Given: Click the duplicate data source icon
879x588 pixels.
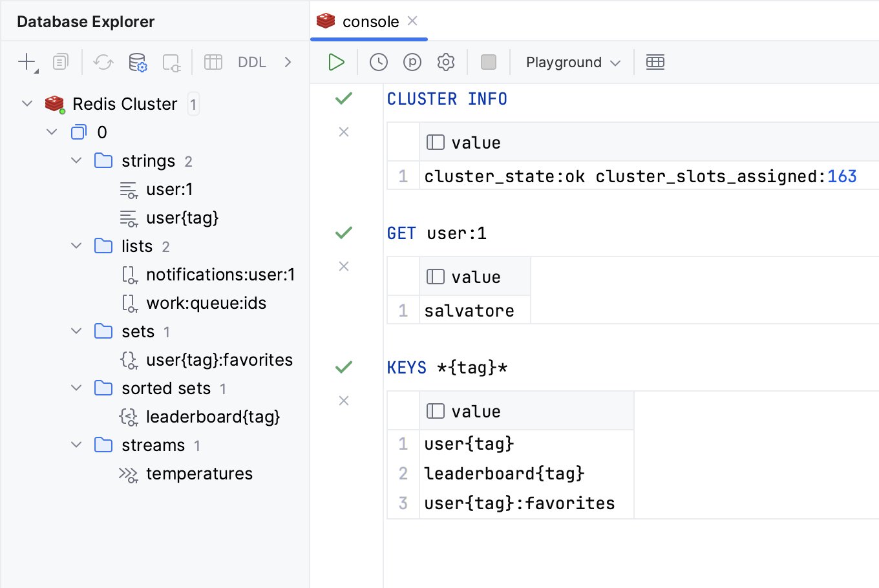Looking at the screenshot, I should (x=59, y=62).
